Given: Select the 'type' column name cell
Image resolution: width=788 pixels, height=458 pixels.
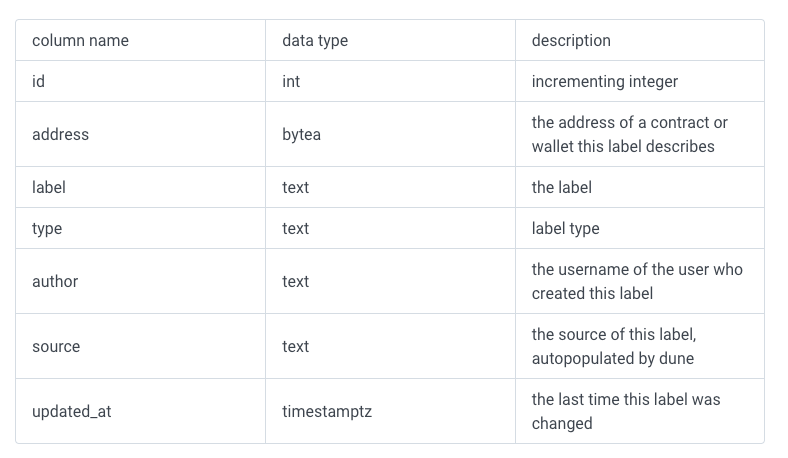Looking at the screenshot, I should (140, 228).
